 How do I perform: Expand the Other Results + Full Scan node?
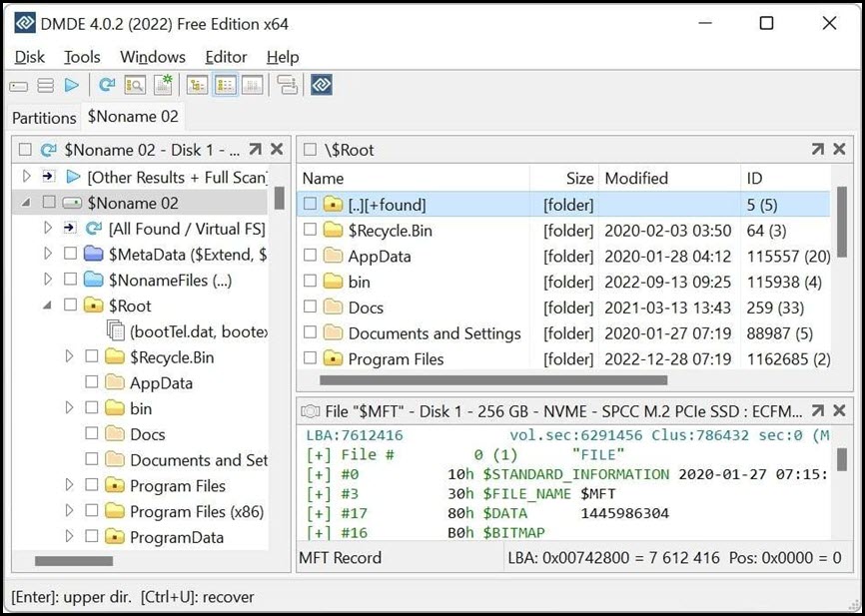(26, 177)
